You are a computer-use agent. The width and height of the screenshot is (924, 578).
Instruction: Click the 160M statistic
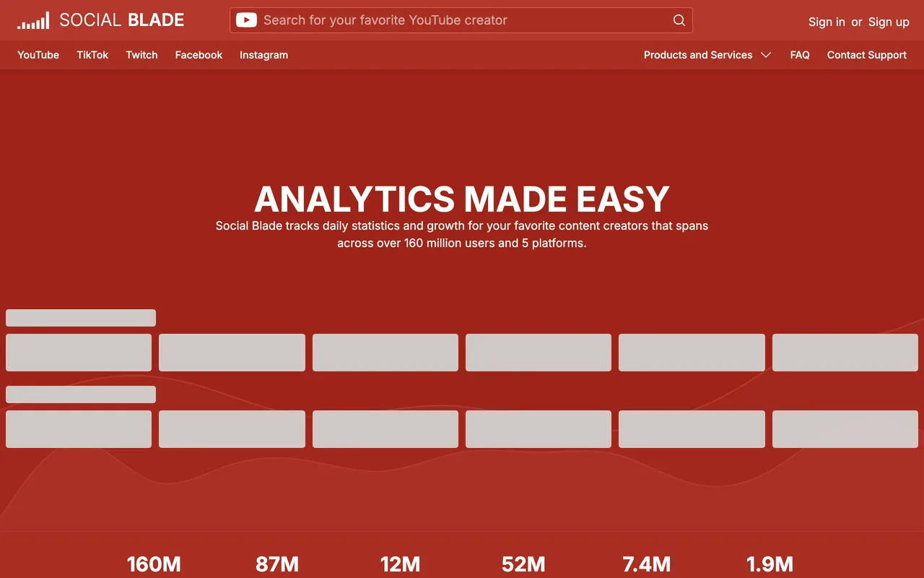pos(154,564)
